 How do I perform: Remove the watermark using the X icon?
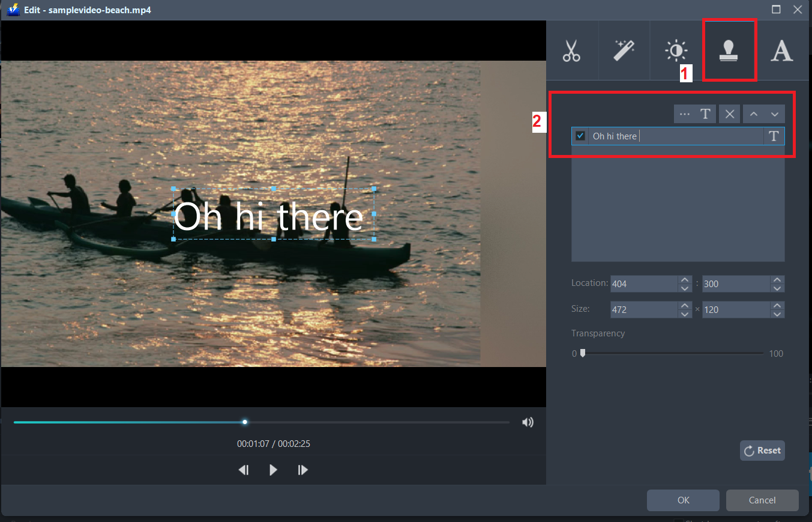[x=729, y=114]
